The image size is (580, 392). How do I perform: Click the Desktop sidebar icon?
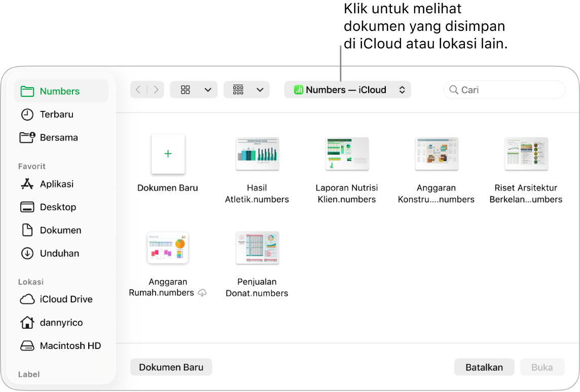point(27,207)
